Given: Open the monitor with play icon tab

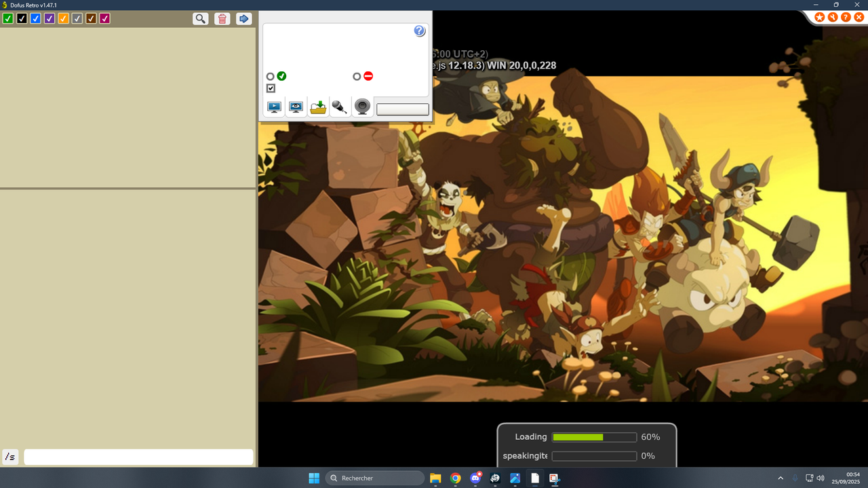Looking at the screenshot, I should pos(274,107).
